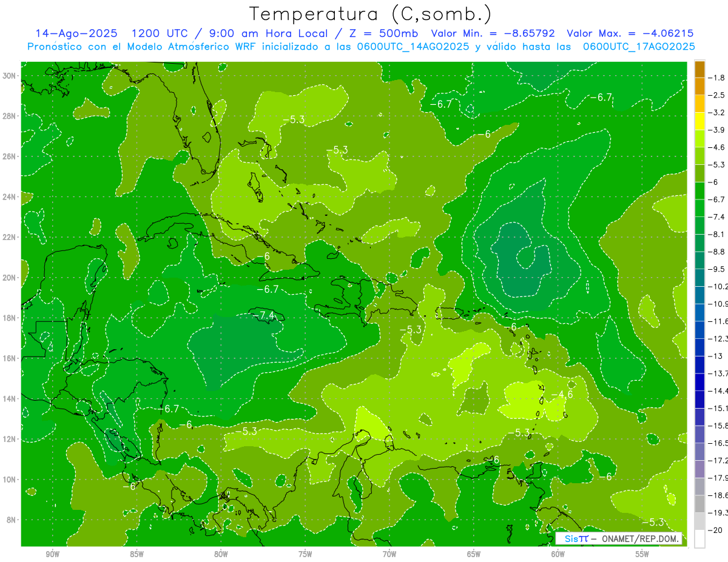Click the 0600UTC_17AGO2025 forecast end time
The height and width of the screenshot is (562, 728).
[x=639, y=47]
